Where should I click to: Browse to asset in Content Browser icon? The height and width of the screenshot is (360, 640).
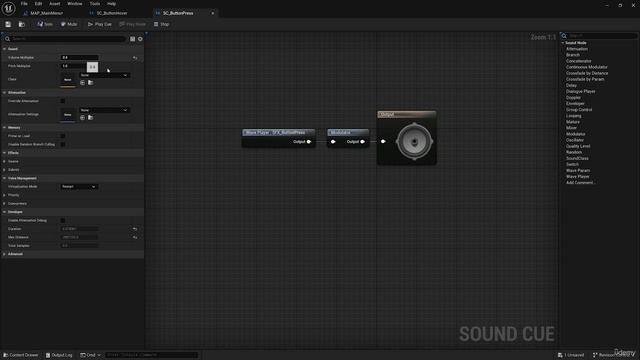(22, 24)
